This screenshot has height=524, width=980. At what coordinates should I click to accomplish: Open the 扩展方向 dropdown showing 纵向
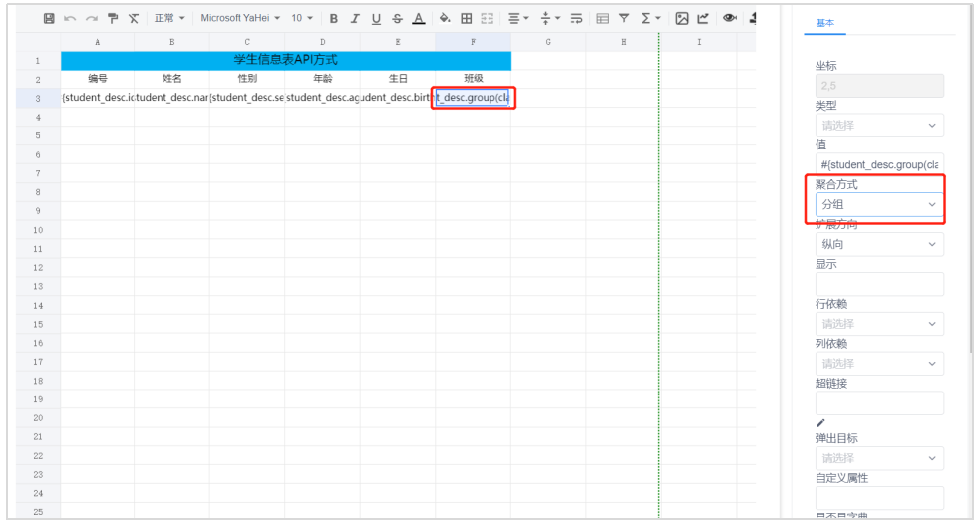[x=879, y=244]
